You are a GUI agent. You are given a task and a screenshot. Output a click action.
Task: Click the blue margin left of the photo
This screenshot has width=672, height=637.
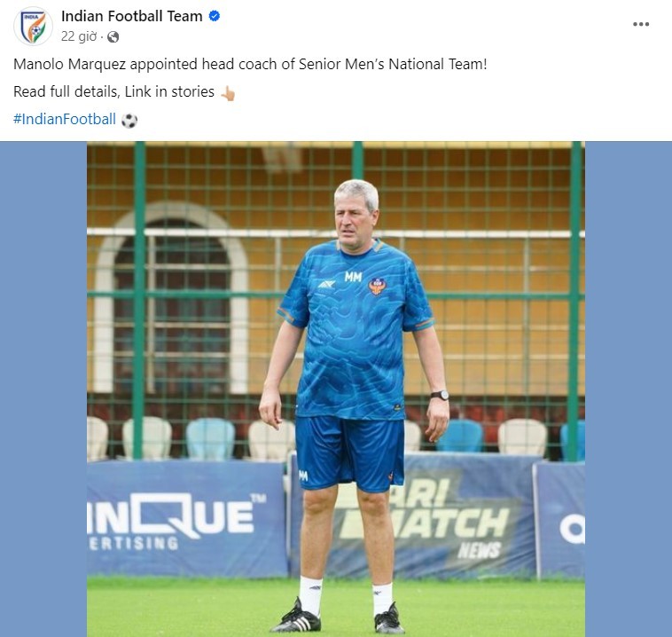[x=43, y=389]
